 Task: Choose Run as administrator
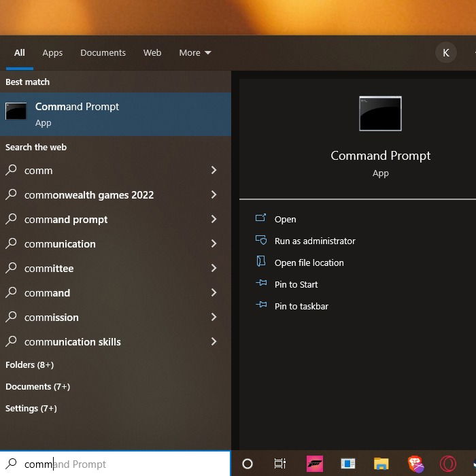pyautogui.click(x=315, y=241)
